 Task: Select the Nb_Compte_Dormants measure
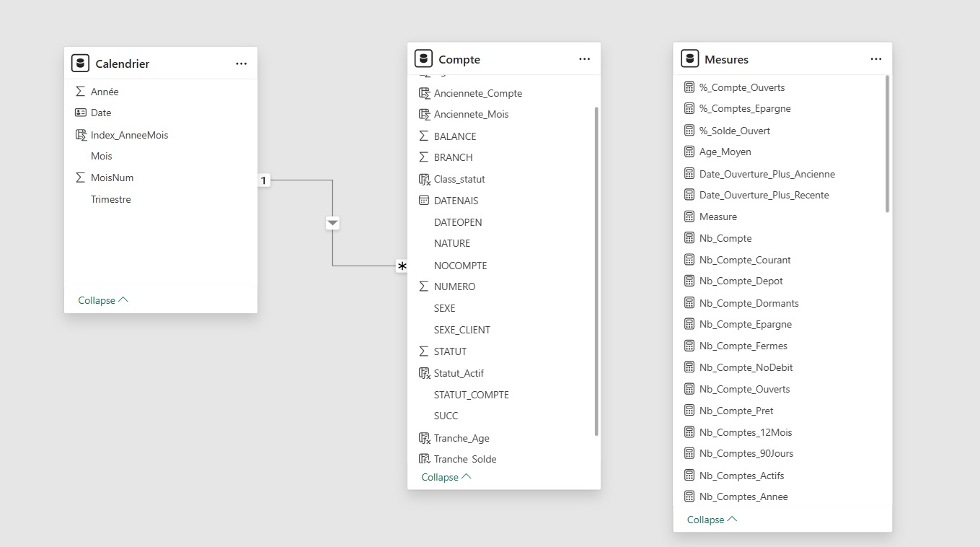[x=749, y=303]
